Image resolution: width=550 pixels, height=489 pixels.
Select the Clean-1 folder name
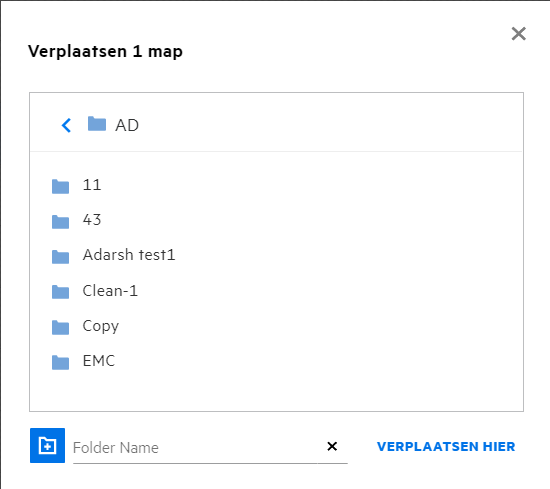click(x=110, y=291)
